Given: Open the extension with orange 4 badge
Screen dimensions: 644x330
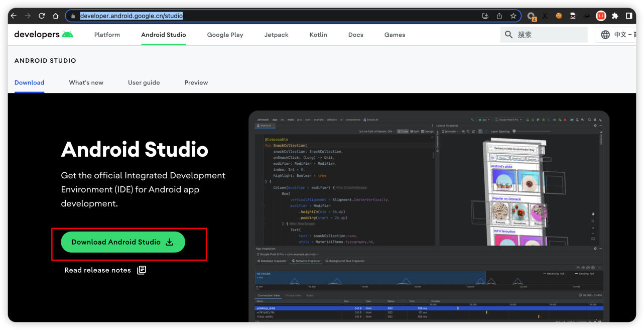Looking at the screenshot, I should pyautogui.click(x=531, y=17).
